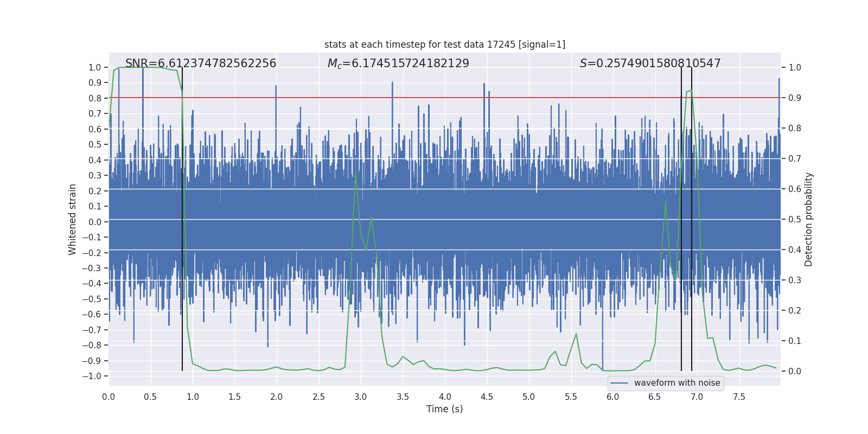Click the 0.0 tick label on time axis

(x=108, y=397)
